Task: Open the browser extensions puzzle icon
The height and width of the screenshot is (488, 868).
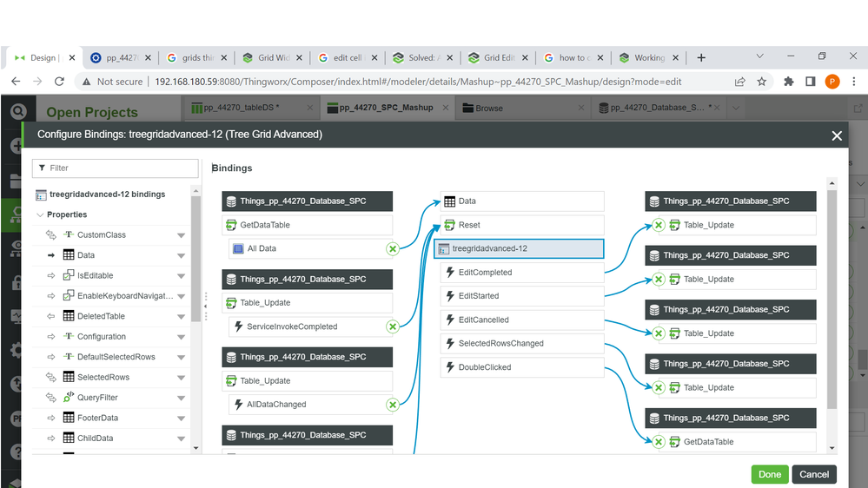Action: (789, 82)
